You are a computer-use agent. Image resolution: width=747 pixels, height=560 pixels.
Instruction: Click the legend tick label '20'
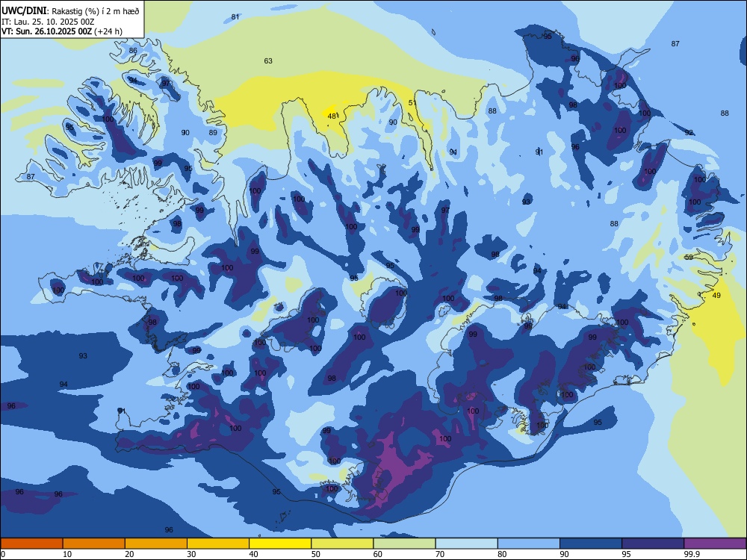[x=129, y=554]
